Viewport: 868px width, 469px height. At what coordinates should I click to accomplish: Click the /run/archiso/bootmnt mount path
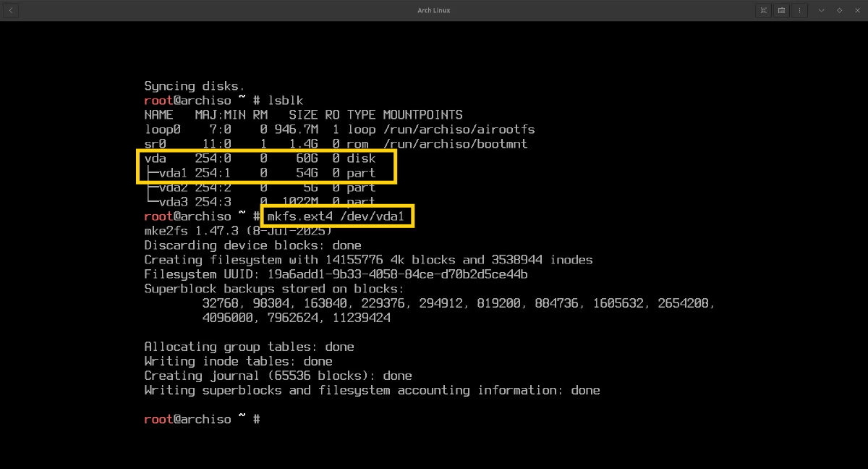[x=455, y=144]
